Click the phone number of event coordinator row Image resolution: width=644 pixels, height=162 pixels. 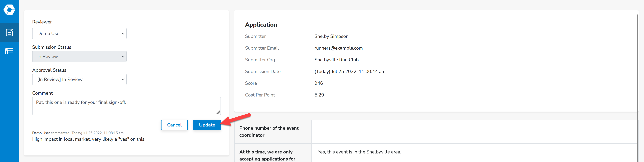(436, 132)
